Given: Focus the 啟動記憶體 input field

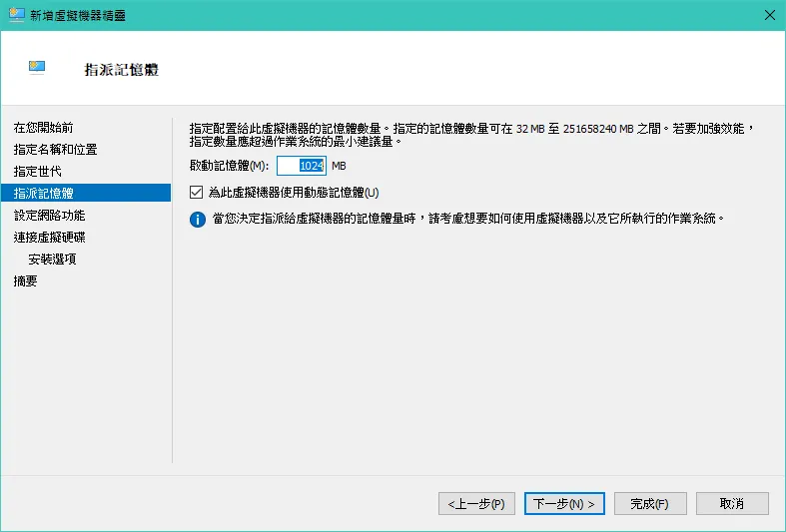Looking at the screenshot, I should pyautogui.click(x=302, y=166).
